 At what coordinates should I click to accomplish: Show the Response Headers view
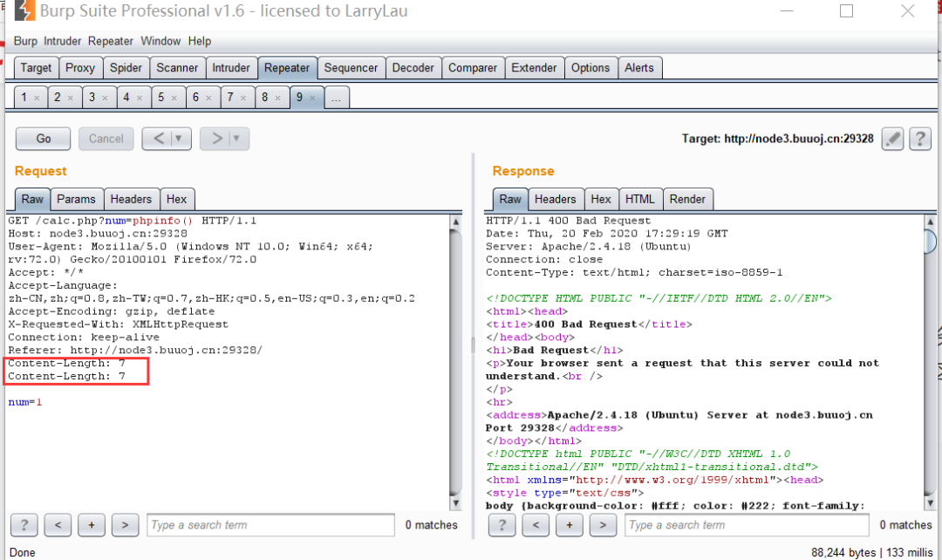(x=555, y=199)
